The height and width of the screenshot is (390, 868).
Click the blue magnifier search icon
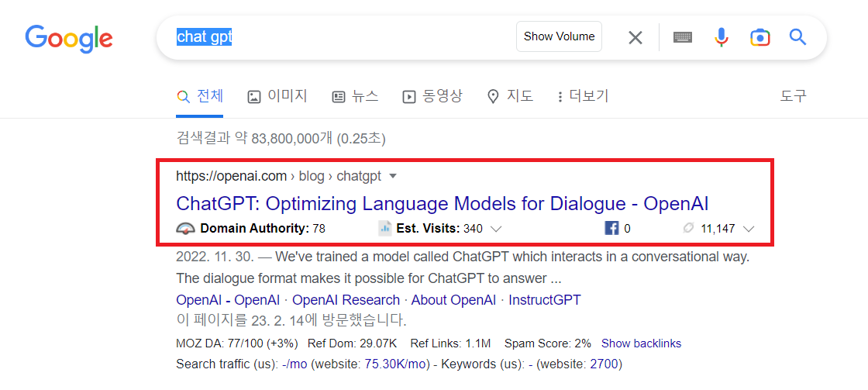click(797, 37)
